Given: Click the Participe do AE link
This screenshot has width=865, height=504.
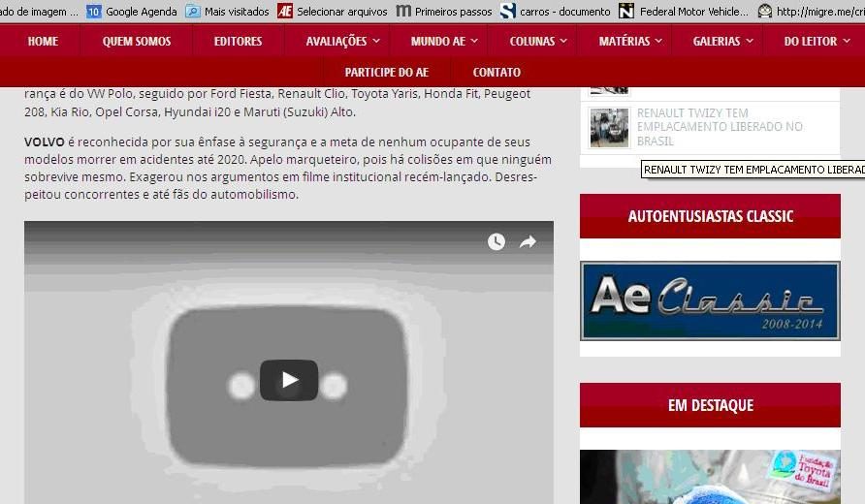Looking at the screenshot, I should point(386,73).
